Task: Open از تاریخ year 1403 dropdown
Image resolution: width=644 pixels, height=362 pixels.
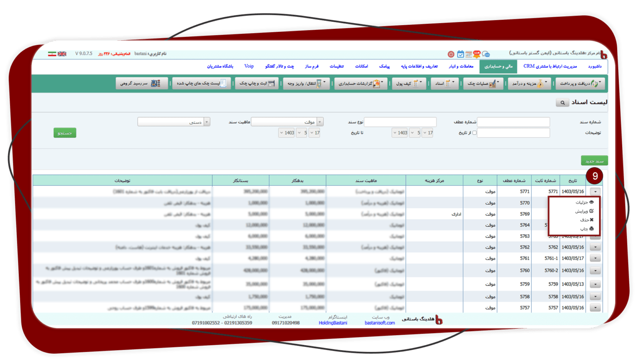Action: point(400,133)
